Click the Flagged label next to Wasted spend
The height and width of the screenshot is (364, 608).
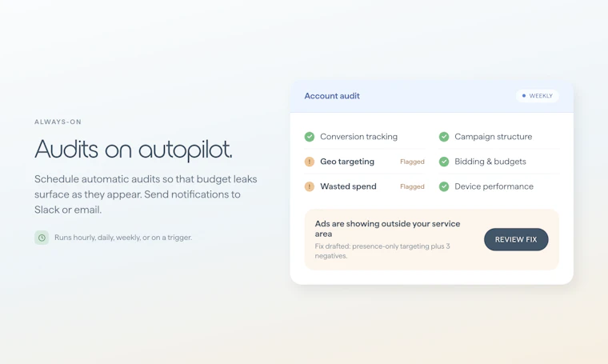pyautogui.click(x=412, y=186)
